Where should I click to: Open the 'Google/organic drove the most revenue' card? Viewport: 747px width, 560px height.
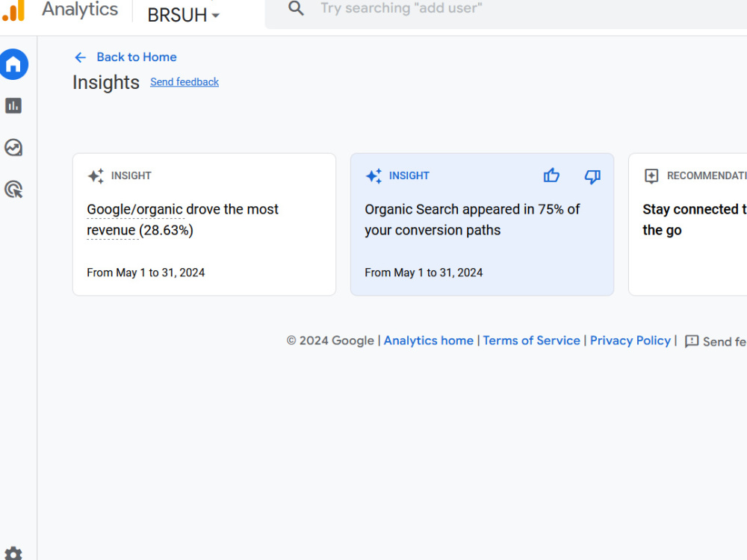click(205, 224)
